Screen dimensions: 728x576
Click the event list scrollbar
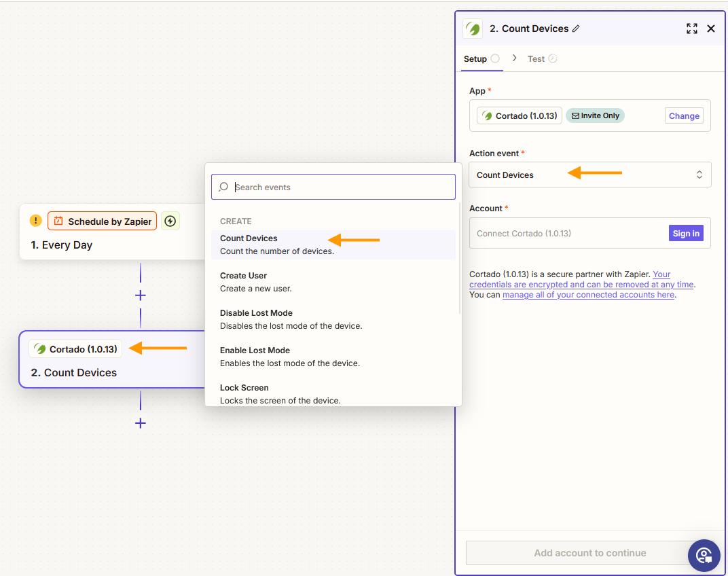pos(460,258)
